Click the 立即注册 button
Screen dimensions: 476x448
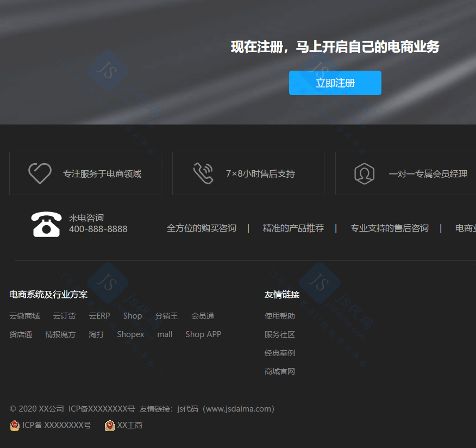335,83
